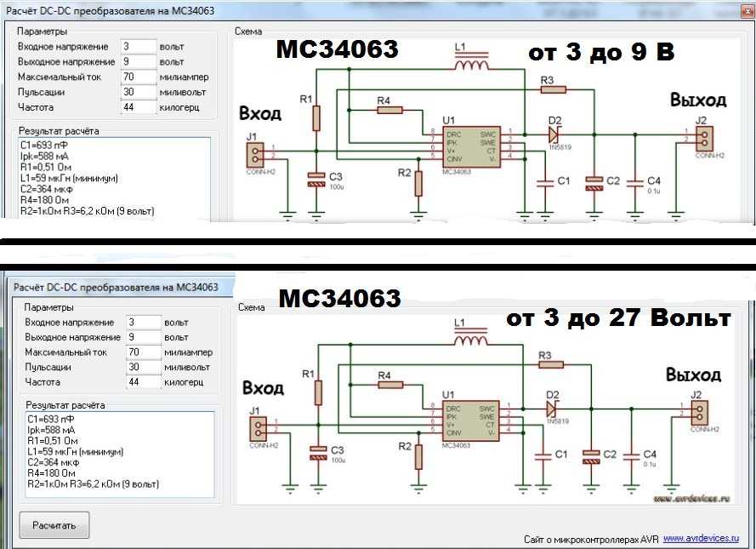
Task: Click the Выход label in lower schematic
Action: [x=693, y=375]
